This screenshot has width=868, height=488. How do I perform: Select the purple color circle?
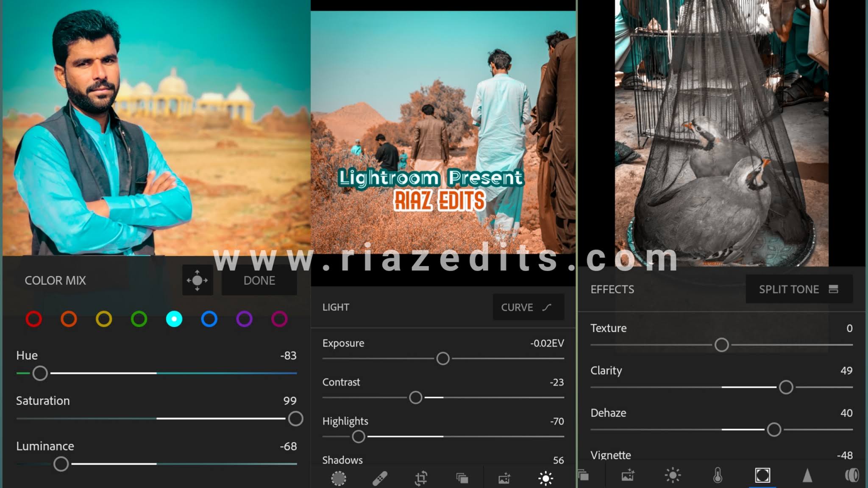(244, 319)
